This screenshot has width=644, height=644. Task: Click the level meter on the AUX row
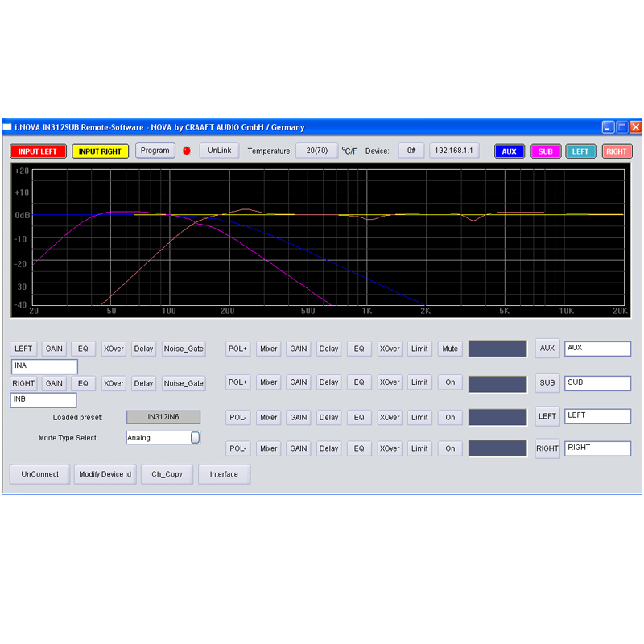497,349
